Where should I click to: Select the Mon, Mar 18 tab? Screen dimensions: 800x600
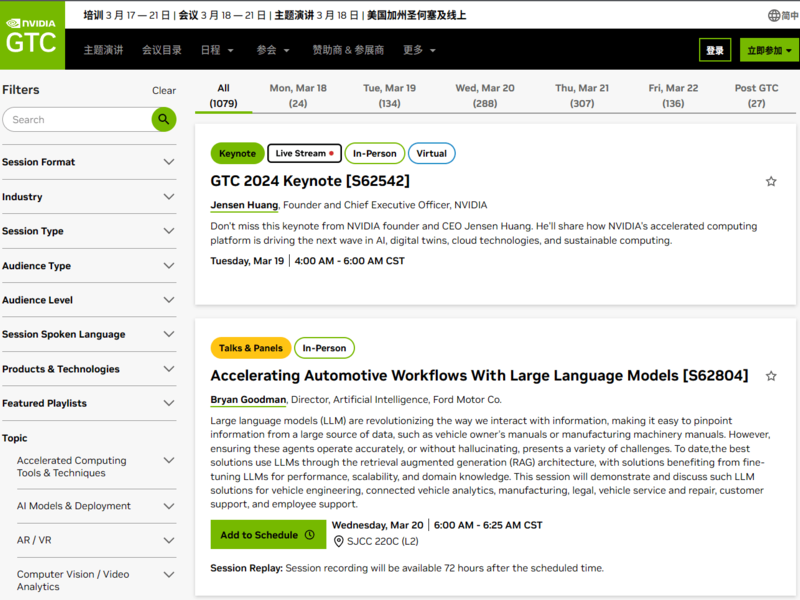(x=298, y=96)
